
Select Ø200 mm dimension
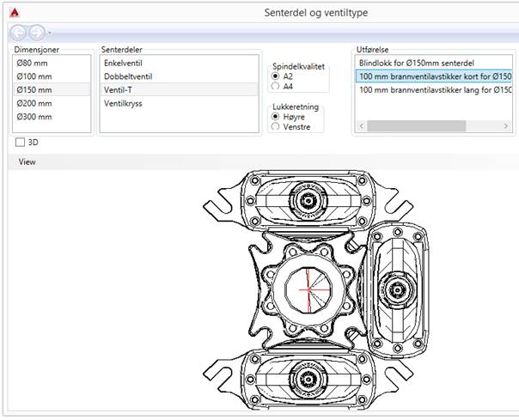tap(52, 103)
